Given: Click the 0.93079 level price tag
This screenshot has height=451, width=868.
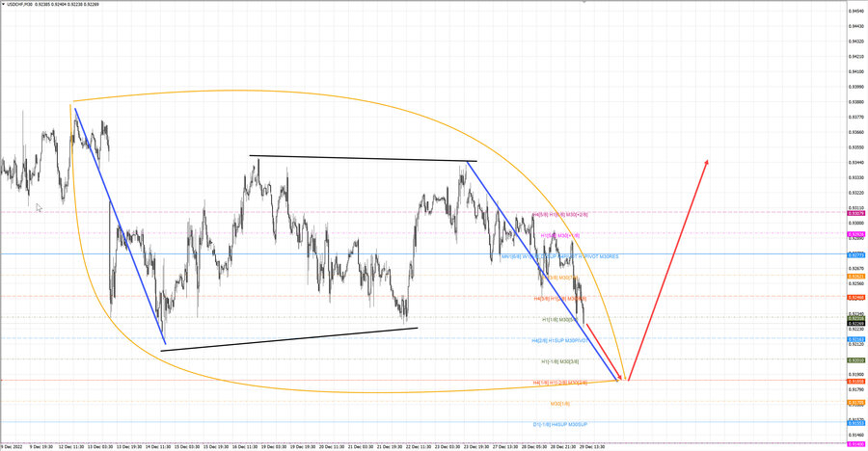Looking at the screenshot, I should [855, 213].
